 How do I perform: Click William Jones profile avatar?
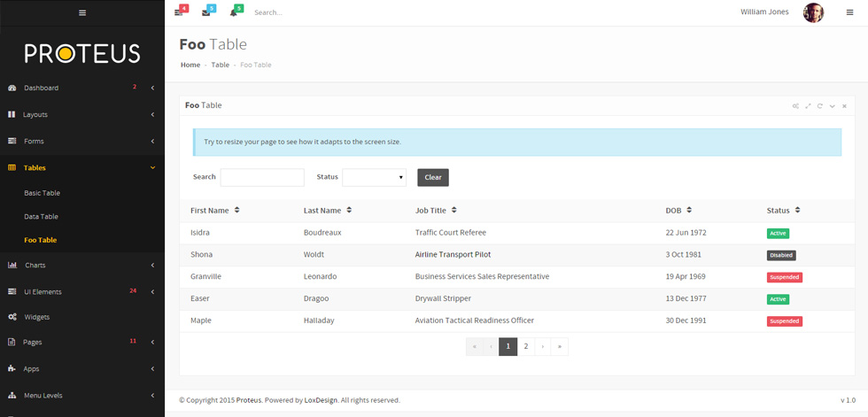[x=813, y=12]
